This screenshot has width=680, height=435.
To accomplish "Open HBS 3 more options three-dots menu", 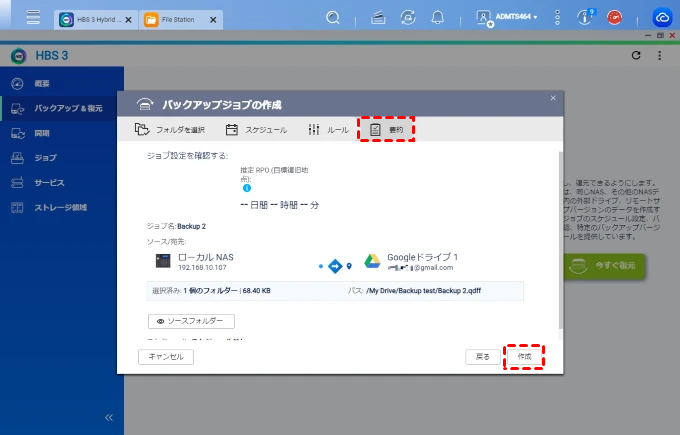I will click(x=660, y=56).
